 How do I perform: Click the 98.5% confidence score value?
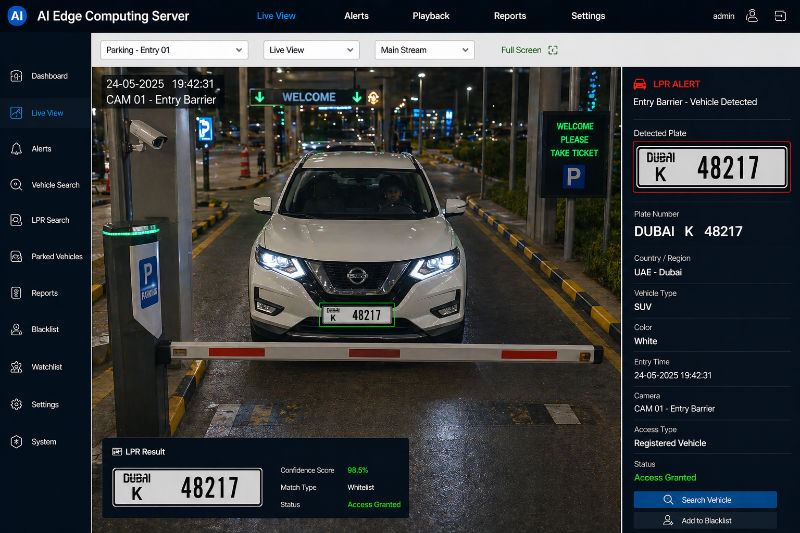click(358, 470)
